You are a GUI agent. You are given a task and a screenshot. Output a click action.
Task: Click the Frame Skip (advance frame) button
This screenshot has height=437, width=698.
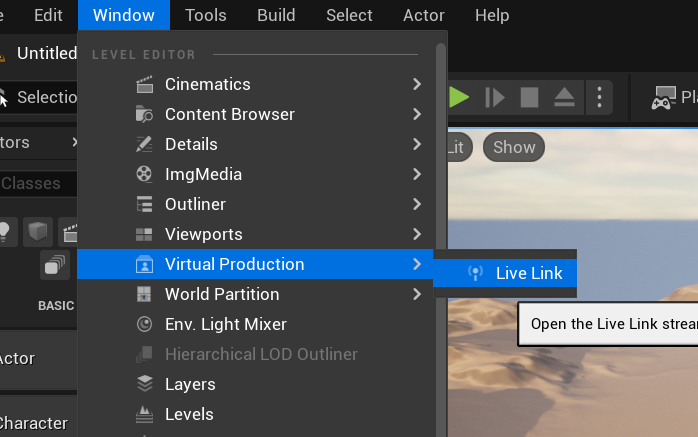click(495, 97)
